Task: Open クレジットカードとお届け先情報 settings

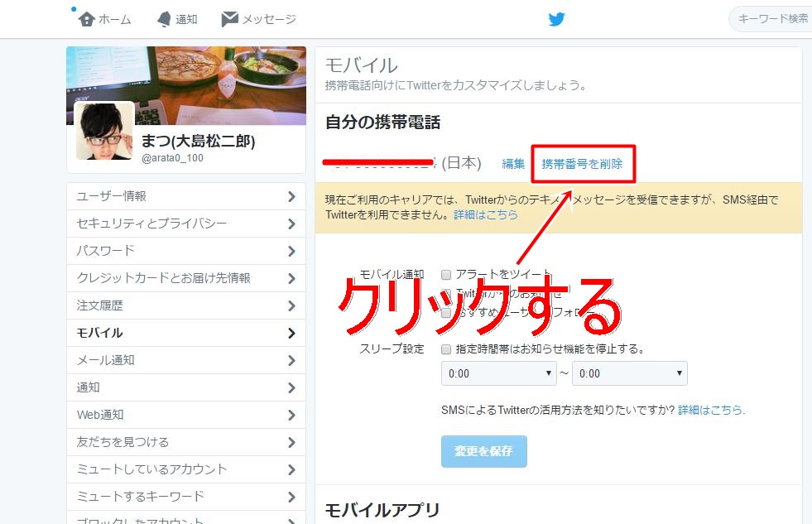Action: pyautogui.click(x=186, y=279)
